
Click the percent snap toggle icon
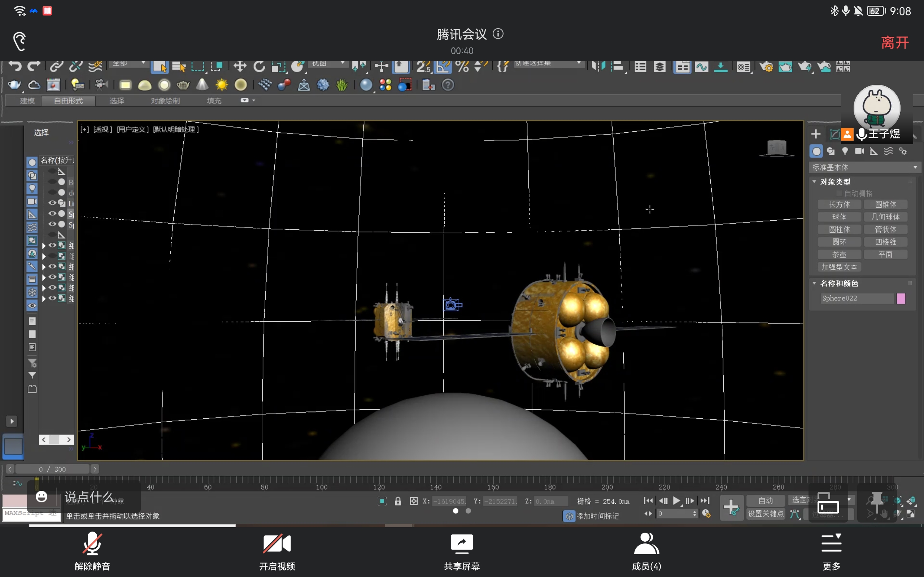462,67
